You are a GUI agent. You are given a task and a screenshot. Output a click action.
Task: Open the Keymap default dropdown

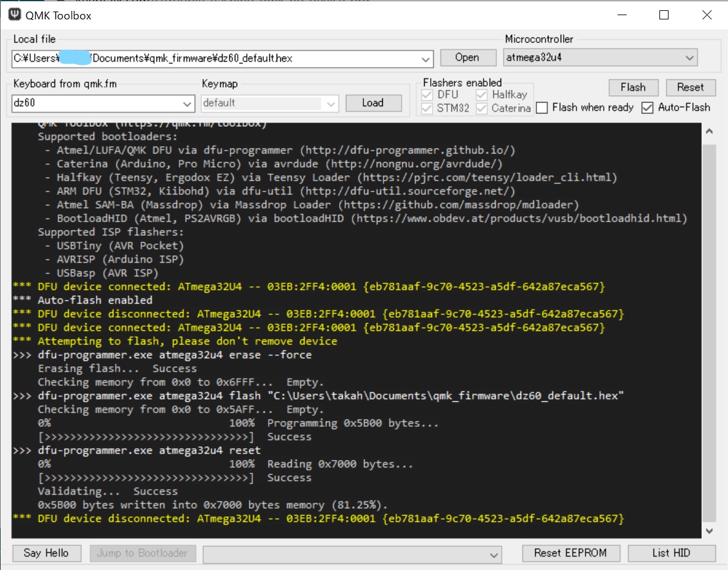[331, 104]
